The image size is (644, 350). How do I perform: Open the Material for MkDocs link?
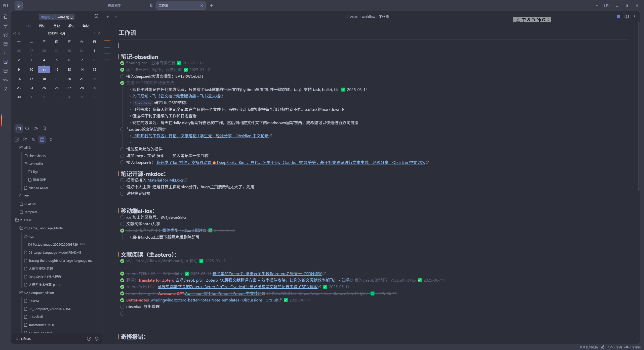click(x=165, y=180)
